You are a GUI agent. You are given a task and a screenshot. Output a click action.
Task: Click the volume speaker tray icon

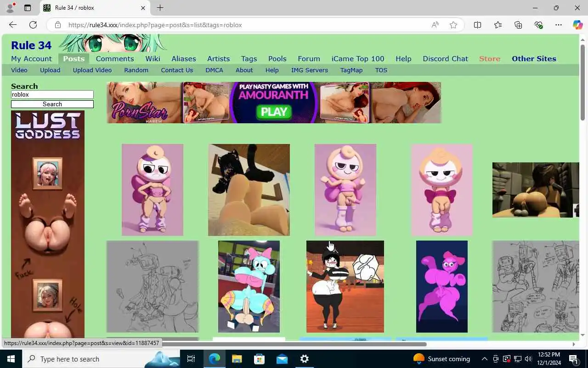(x=528, y=359)
